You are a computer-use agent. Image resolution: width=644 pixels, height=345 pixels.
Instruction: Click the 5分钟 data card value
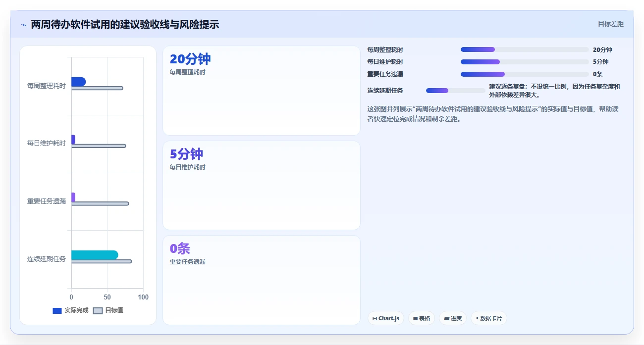click(186, 154)
